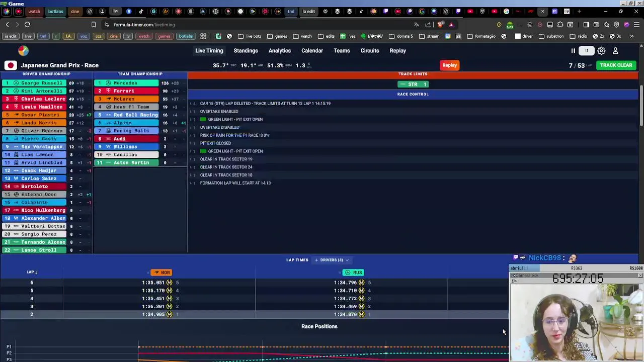Click the 'botlabs' bookmark chip
The height and width of the screenshot is (362, 644).
(186, 36)
